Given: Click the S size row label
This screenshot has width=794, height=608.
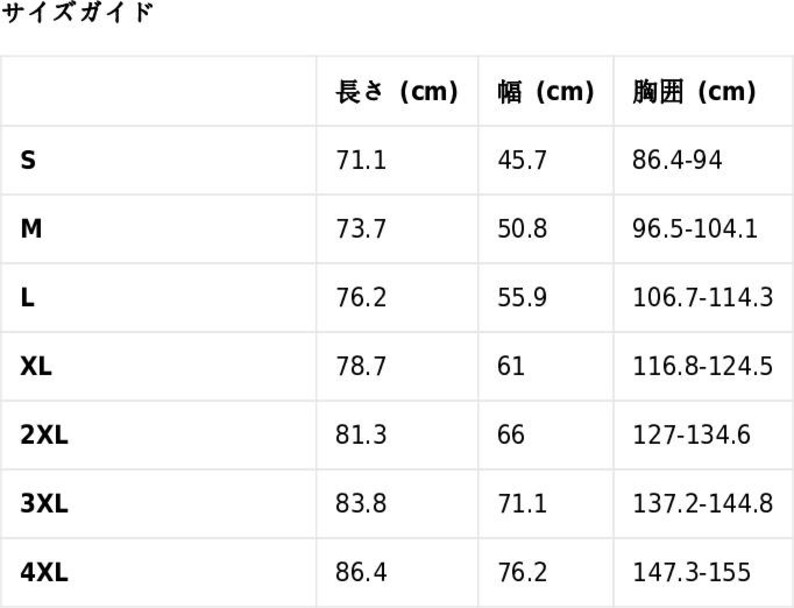Looking at the screenshot, I should point(28,160).
